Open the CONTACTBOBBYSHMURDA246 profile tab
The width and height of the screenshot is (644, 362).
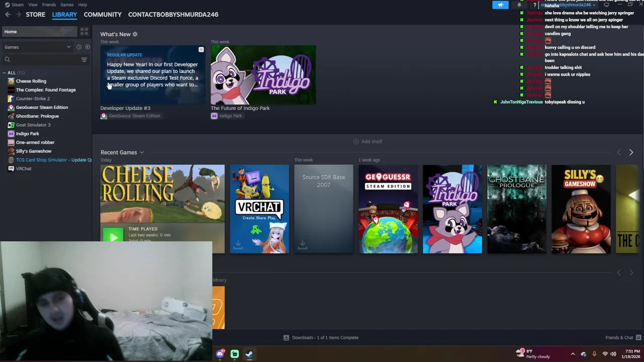[173, 15]
